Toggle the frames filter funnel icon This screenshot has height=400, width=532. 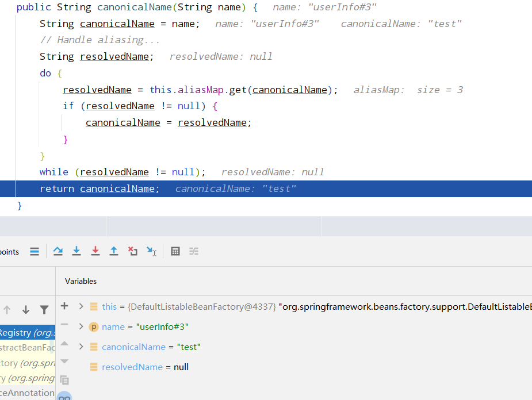[x=44, y=309]
